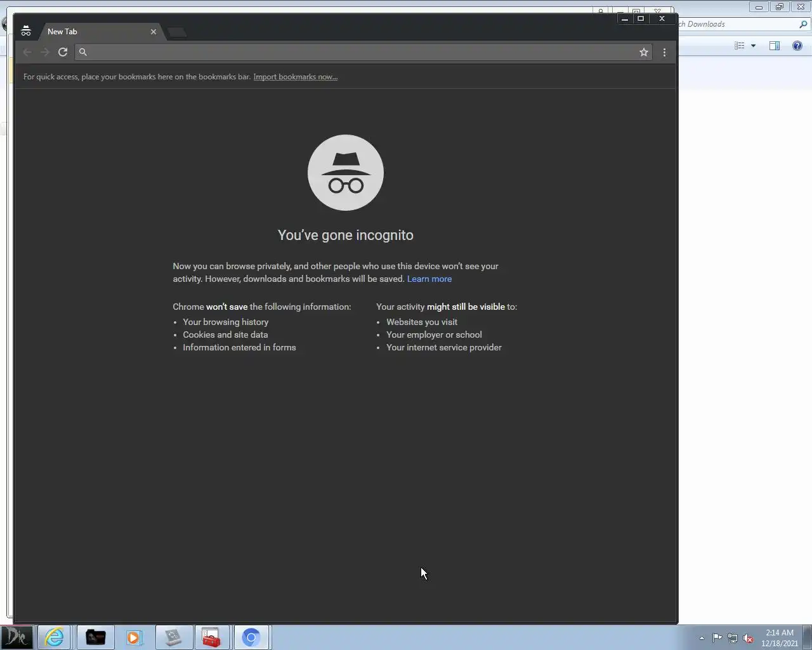Click the large incognito logo

(346, 173)
